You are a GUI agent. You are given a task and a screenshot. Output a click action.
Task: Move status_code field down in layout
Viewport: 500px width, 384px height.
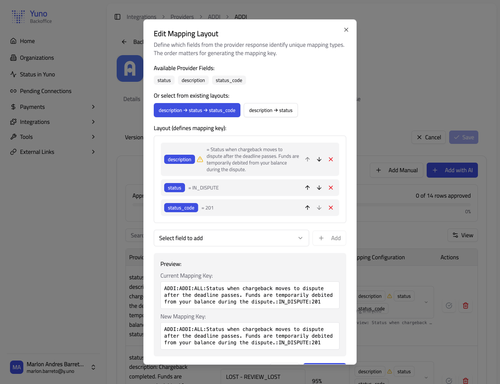point(319,208)
